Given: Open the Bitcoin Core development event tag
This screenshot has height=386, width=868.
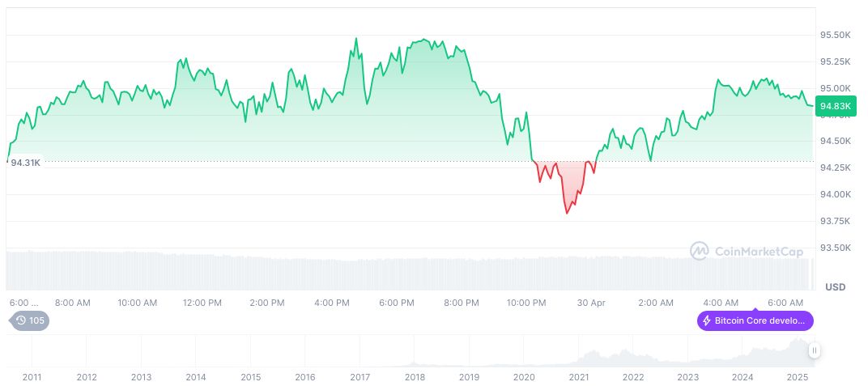Looking at the screenshot, I should [x=755, y=320].
